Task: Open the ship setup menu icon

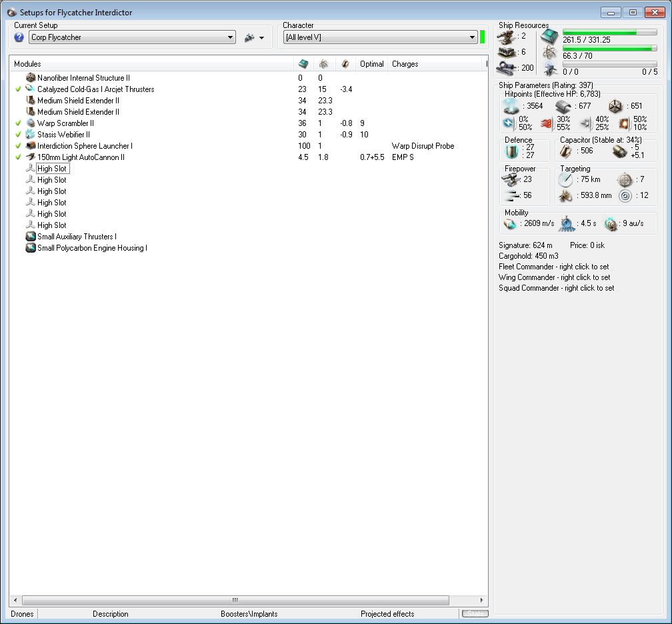Action: 249,38
